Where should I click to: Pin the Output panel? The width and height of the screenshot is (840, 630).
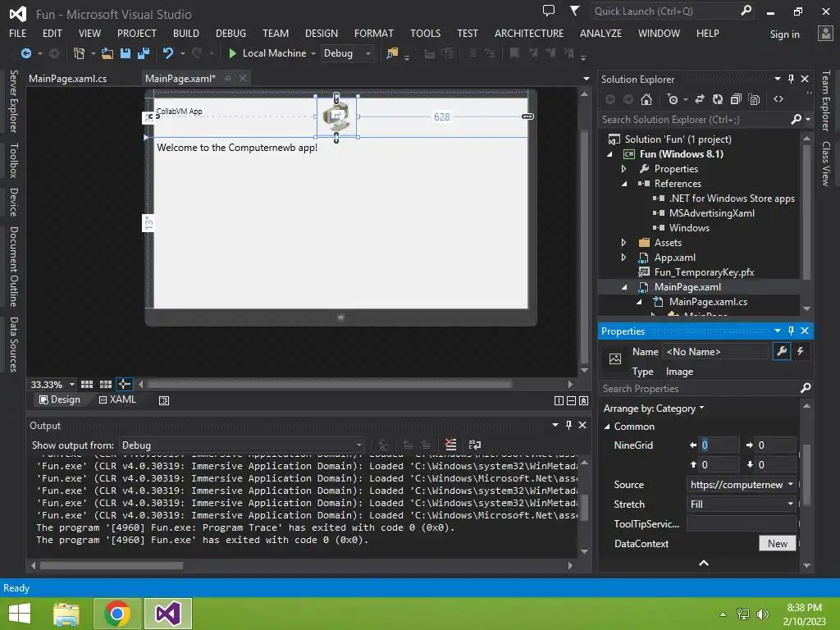569,425
